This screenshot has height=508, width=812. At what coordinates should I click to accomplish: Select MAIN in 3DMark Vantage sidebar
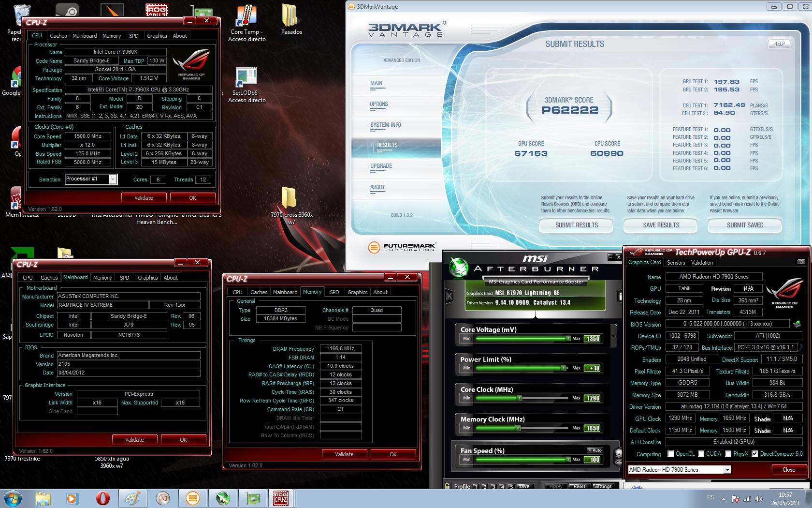377,83
